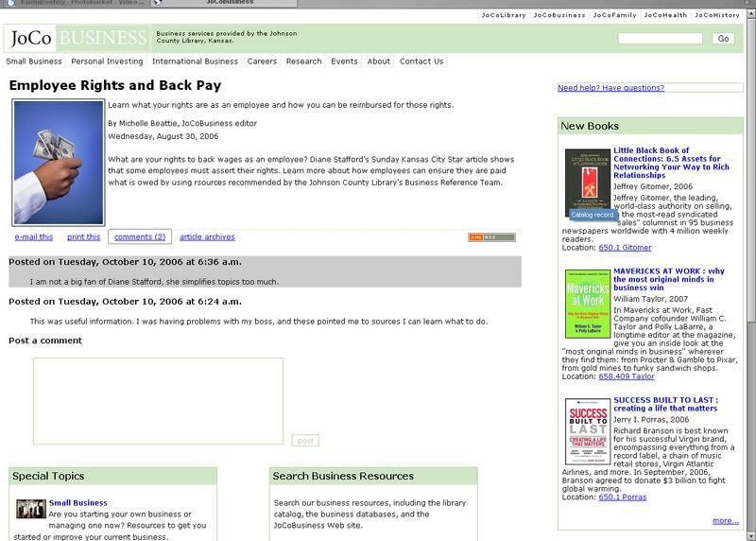The height and width of the screenshot is (541, 756).
Task: Click the scrollbar down arrow
Action: (751, 536)
